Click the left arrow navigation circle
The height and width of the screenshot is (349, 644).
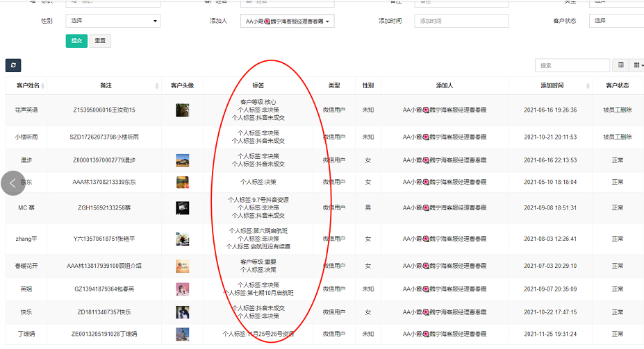pos(13,183)
